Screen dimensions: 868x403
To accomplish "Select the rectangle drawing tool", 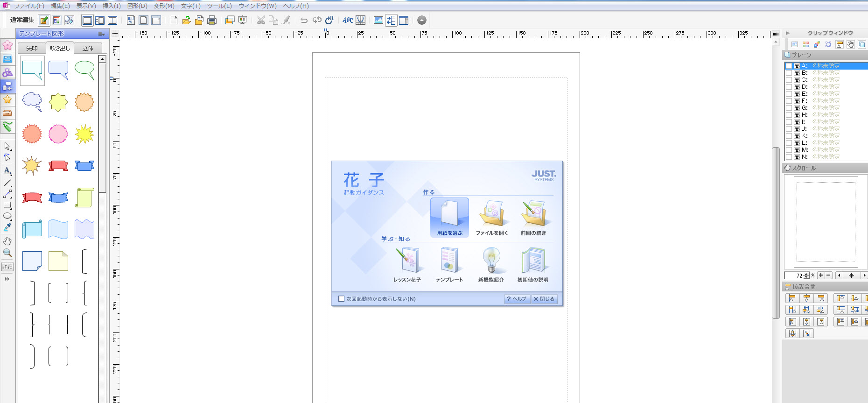I will 7,205.
